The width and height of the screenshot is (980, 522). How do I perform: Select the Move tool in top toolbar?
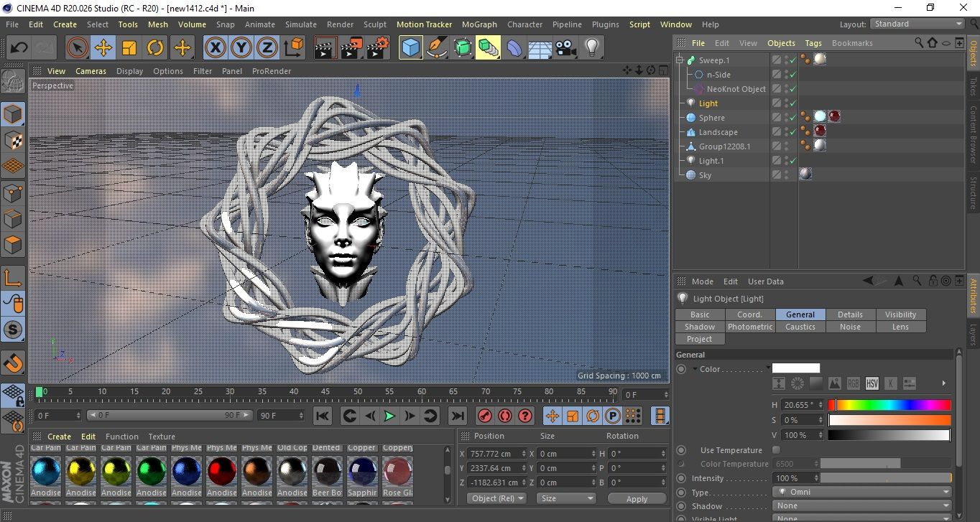point(103,48)
